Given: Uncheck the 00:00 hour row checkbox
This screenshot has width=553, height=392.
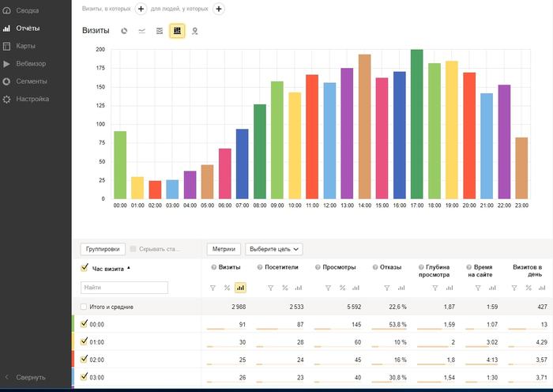Looking at the screenshot, I should tap(84, 323).
